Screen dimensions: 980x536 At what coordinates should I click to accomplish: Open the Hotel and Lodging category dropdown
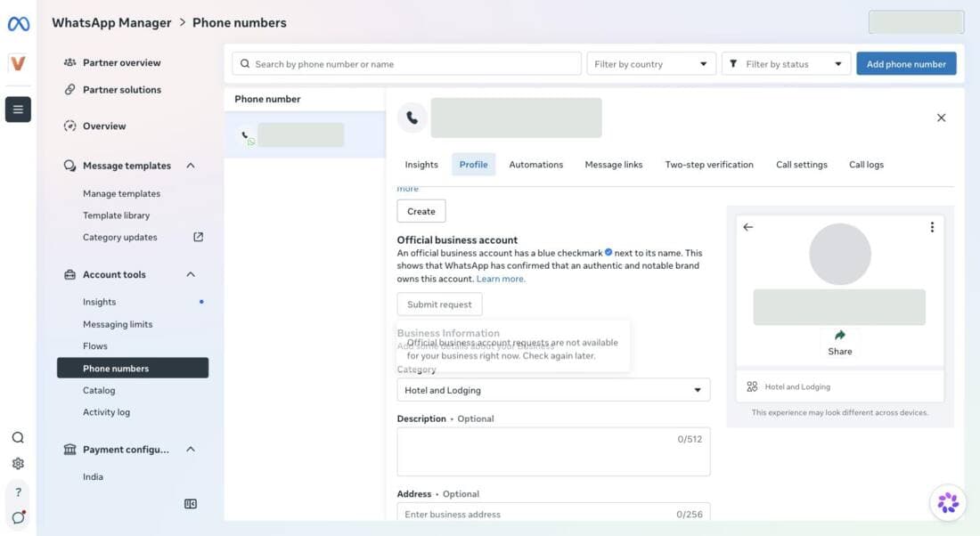pos(553,390)
